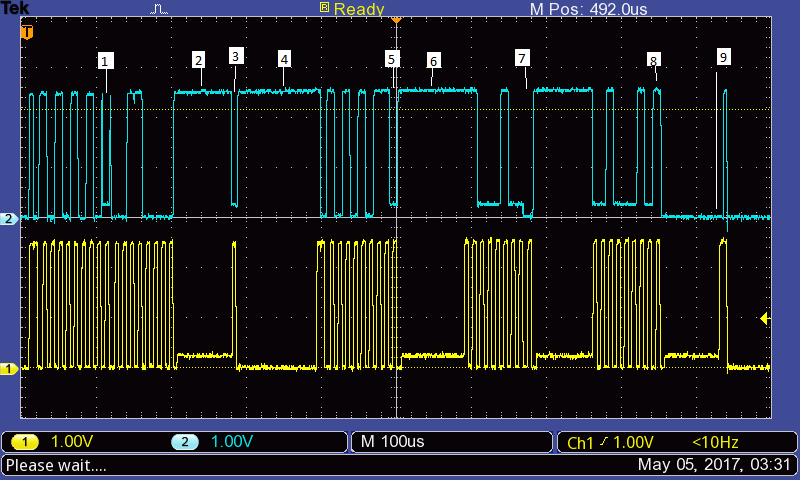Click the yellow channel 1 badge

(x=24, y=442)
